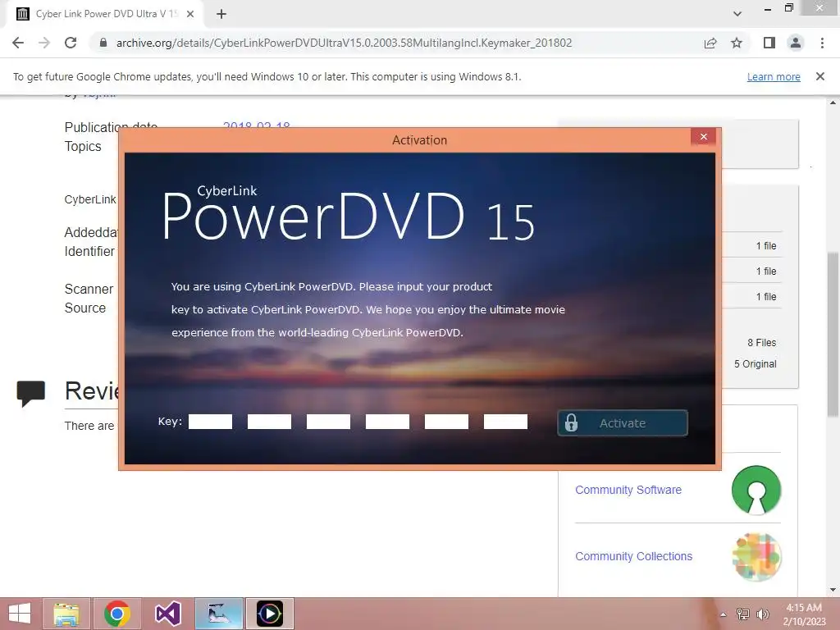This screenshot has width=840, height=630.
Task: Click the Topics label on page
Action: 83,146
